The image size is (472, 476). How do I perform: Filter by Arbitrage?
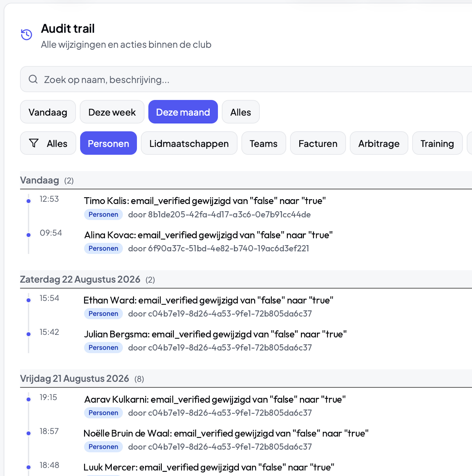click(x=379, y=143)
